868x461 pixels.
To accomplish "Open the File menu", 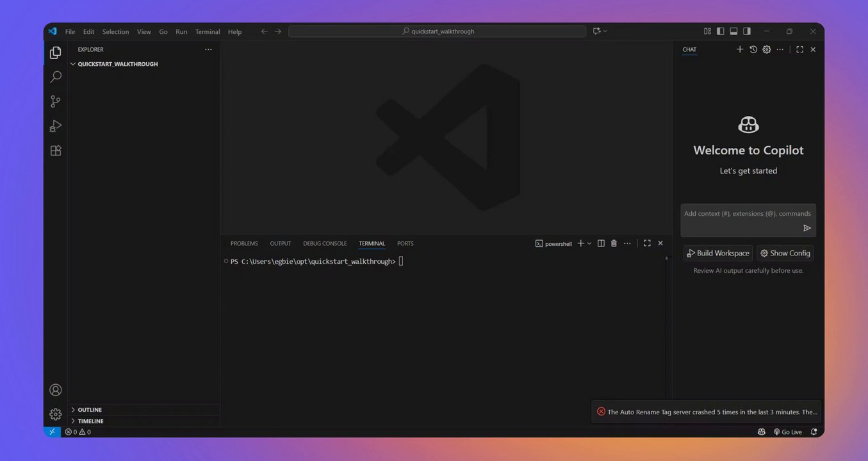I will pos(70,31).
